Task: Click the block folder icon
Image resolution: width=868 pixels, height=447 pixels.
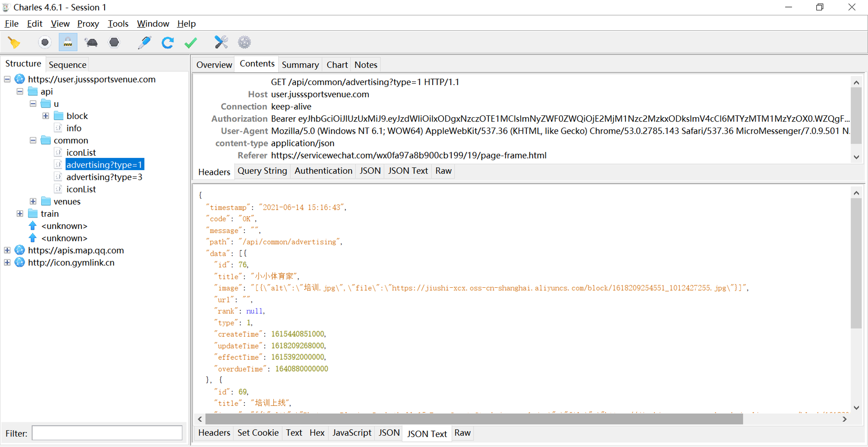Action: (x=59, y=116)
